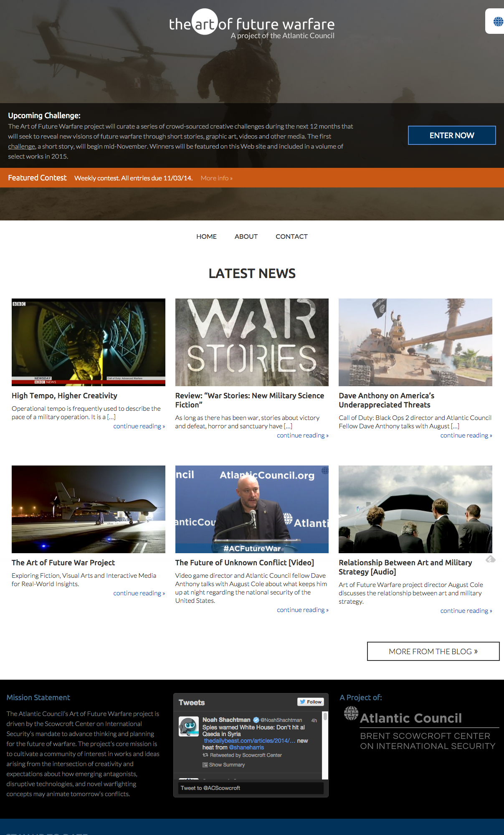Open Noah Shachtman's name in tweet
The image size is (504, 835).
[x=226, y=720]
